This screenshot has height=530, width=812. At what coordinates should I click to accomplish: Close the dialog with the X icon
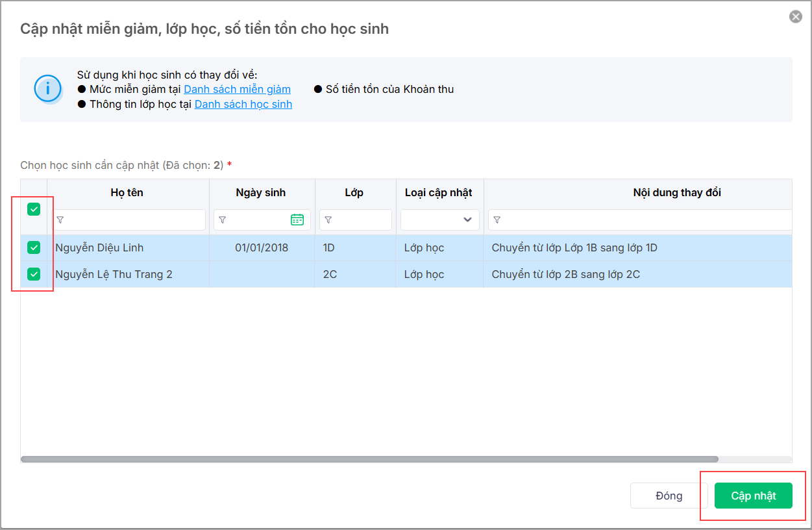pyautogui.click(x=795, y=17)
